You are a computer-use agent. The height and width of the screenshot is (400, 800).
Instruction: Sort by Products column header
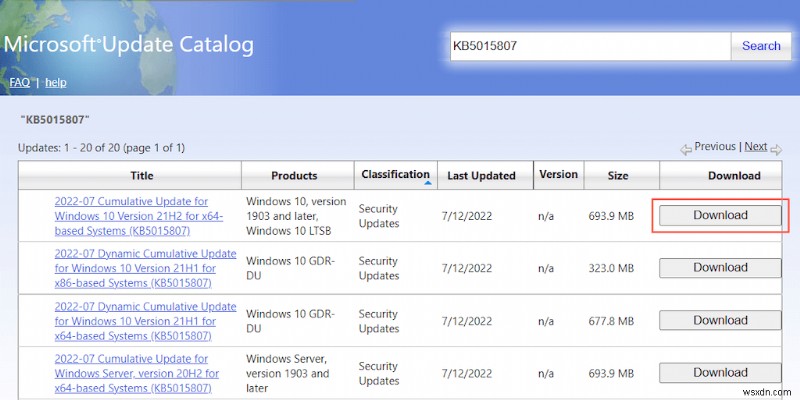click(x=294, y=176)
